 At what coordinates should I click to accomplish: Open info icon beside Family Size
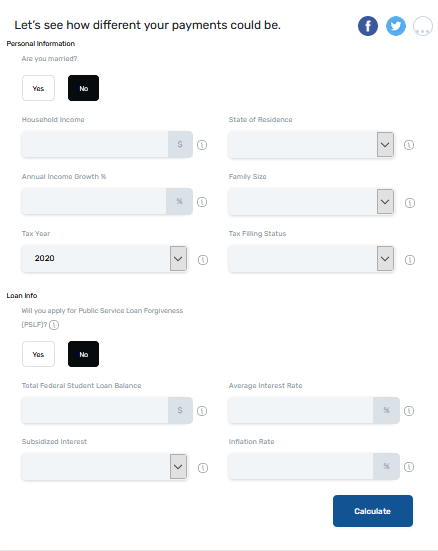(x=410, y=203)
